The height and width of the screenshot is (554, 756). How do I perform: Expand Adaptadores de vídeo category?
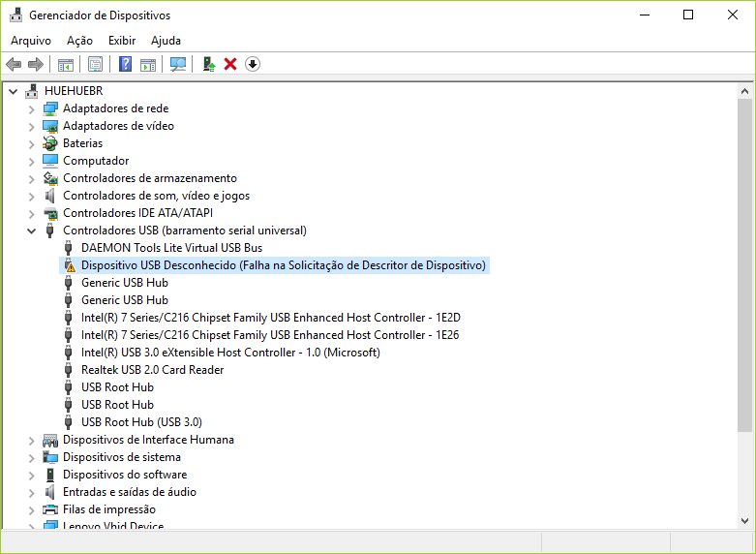(x=32, y=127)
